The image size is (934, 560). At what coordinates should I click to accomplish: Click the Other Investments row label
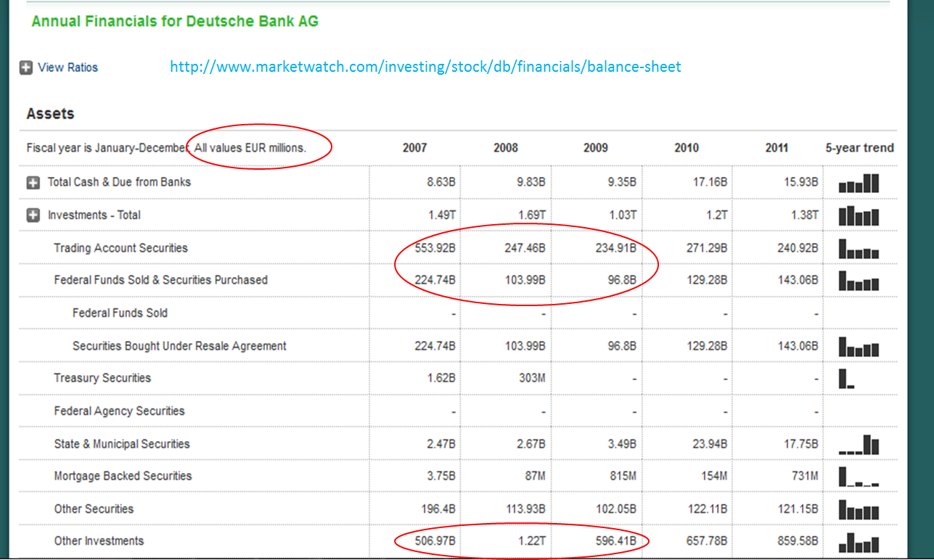[99, 541]
